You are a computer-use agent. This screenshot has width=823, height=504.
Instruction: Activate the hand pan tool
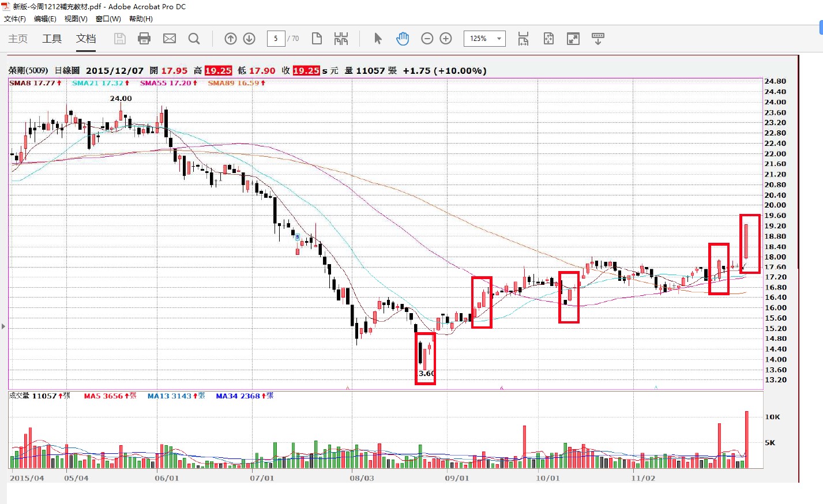click(403, 39)
